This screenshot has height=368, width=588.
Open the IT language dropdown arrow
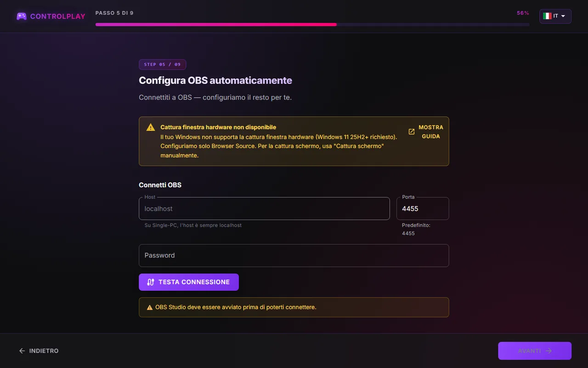coord(563,16)
